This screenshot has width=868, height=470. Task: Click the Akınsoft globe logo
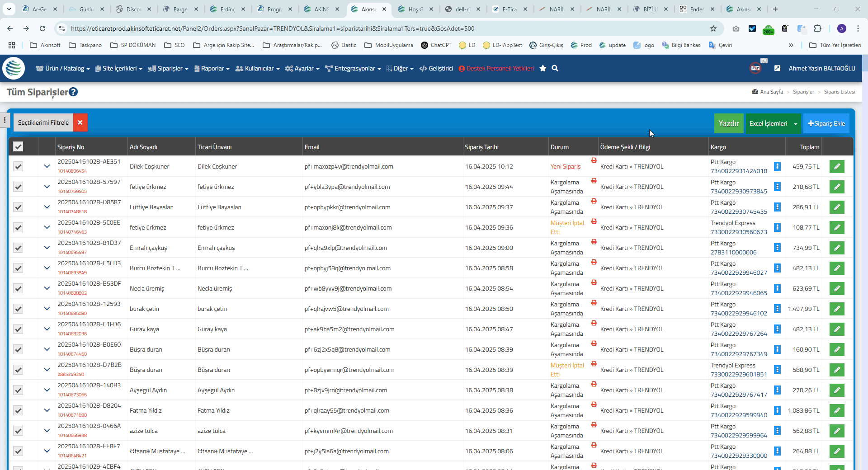coord(14,68)
